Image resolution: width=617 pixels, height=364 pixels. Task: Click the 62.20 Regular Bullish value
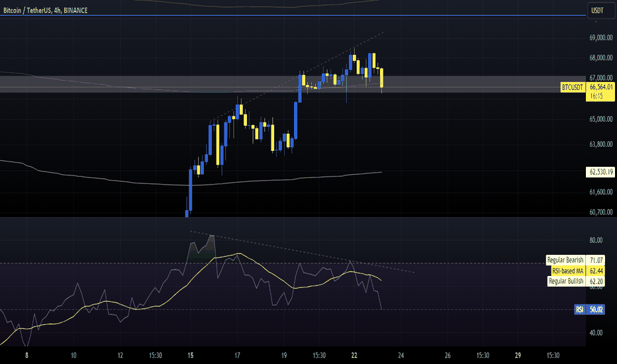tap(596, 281)
